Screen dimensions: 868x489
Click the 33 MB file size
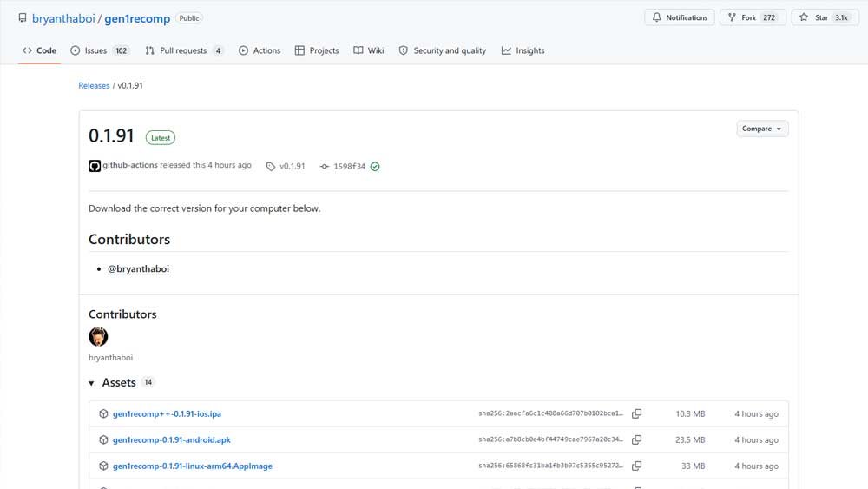693,466
